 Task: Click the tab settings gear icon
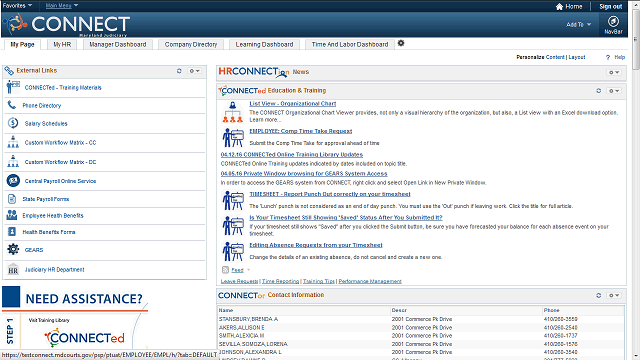tap(401, 43)
